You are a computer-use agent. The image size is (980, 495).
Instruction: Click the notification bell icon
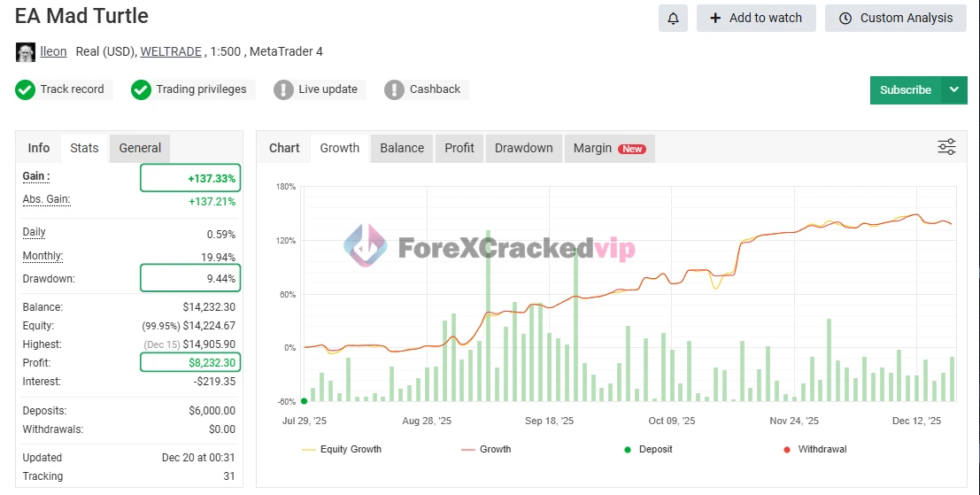click(x=673, y=18)
